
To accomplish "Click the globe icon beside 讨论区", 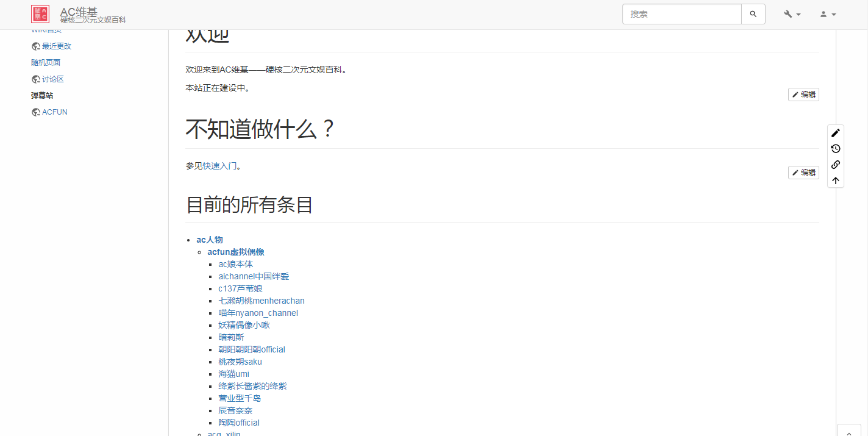I will 36,79.
